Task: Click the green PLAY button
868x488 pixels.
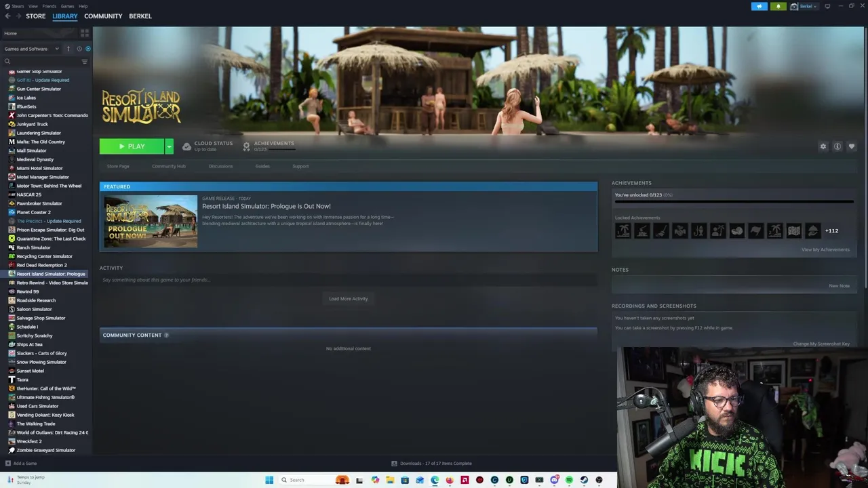Action: pyautogui.click(x=132, y=146)
